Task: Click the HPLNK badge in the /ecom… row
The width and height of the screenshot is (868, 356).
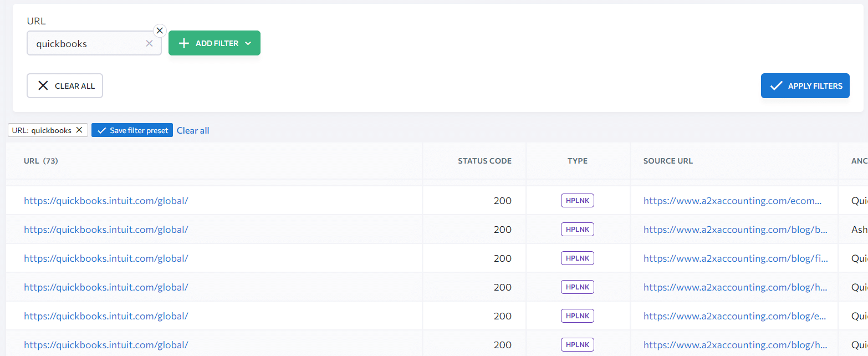Action: point(578,201)
